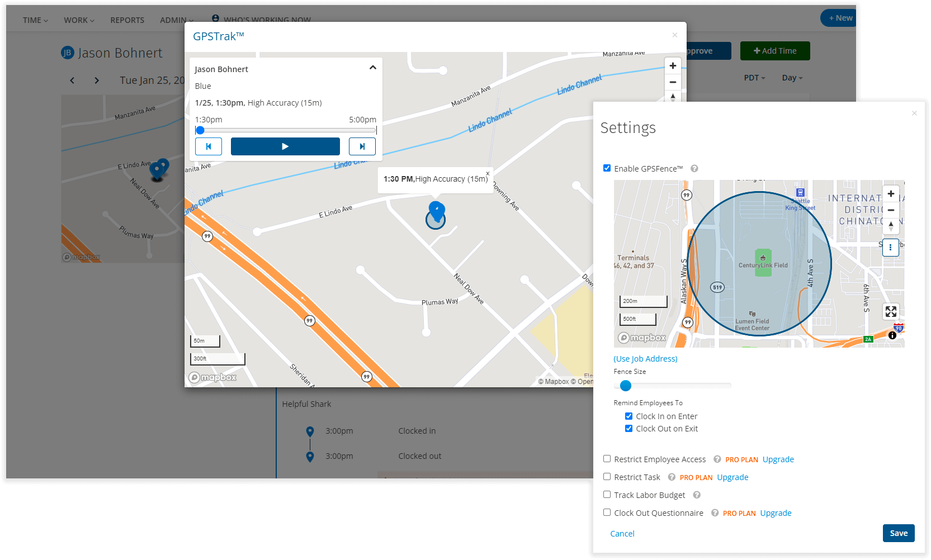This screenshot has width=931, height=560.
Task: Click Upgrade next to Restrict Employee Access
Action: pyautogui.click(x=778, y=459)
